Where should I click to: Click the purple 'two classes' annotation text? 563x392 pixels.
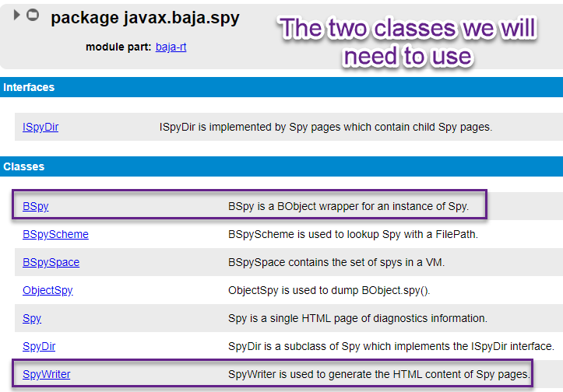tap(408, 41)
